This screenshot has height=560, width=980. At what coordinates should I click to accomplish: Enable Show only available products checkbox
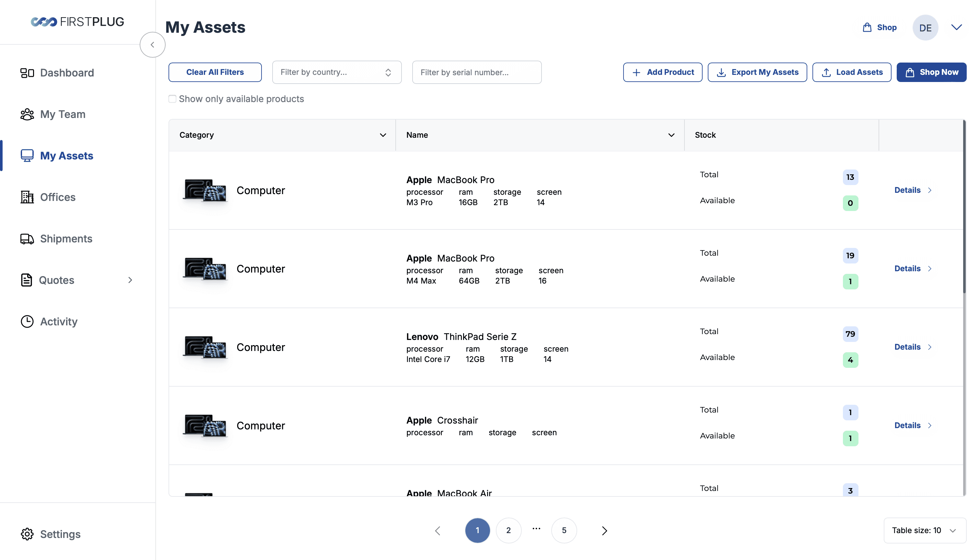pyautogui.click(x=172, y=99)
